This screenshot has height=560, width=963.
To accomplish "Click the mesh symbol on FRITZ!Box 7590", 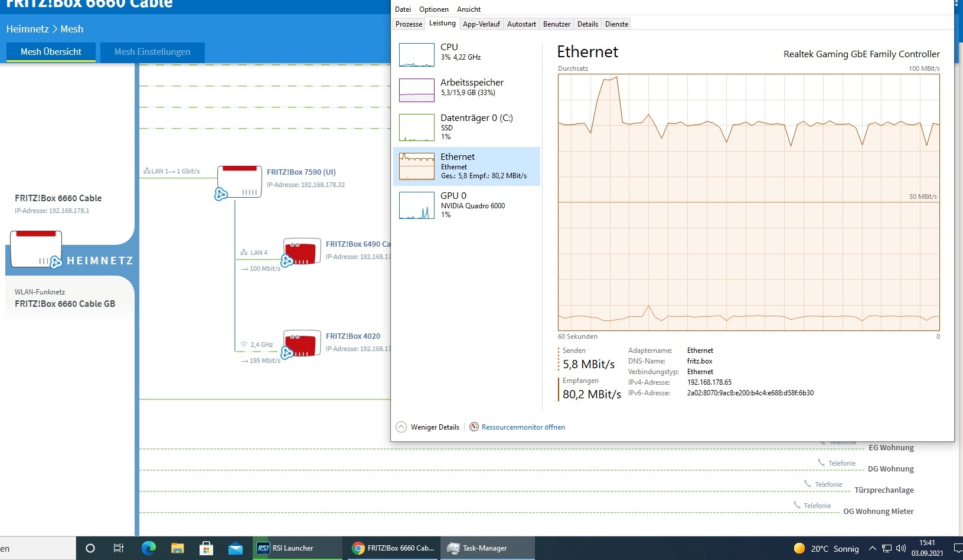I will [221, 194].
